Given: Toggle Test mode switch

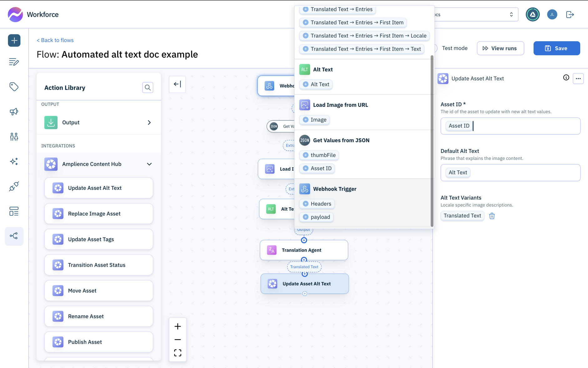Looking at the screenshot, I should pos(435,48).
